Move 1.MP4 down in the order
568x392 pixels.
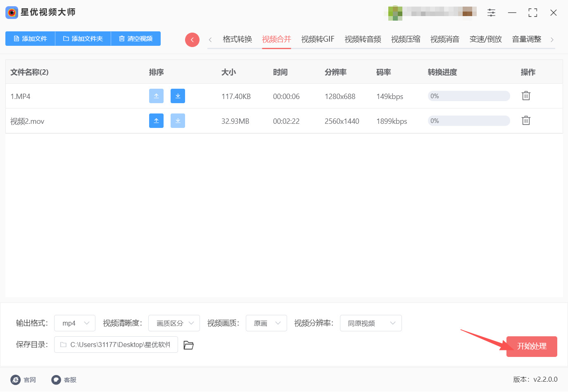coord(178,96)
